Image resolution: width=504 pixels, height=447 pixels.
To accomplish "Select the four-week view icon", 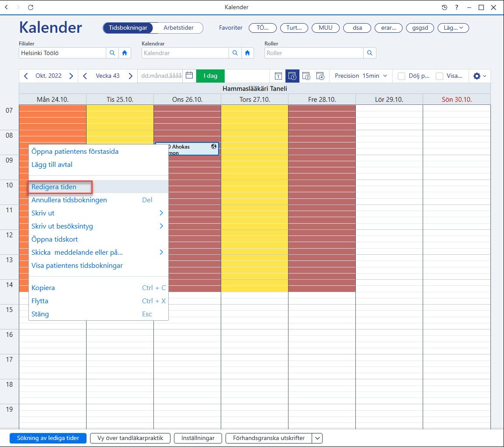I will click(x=320, y=76).
